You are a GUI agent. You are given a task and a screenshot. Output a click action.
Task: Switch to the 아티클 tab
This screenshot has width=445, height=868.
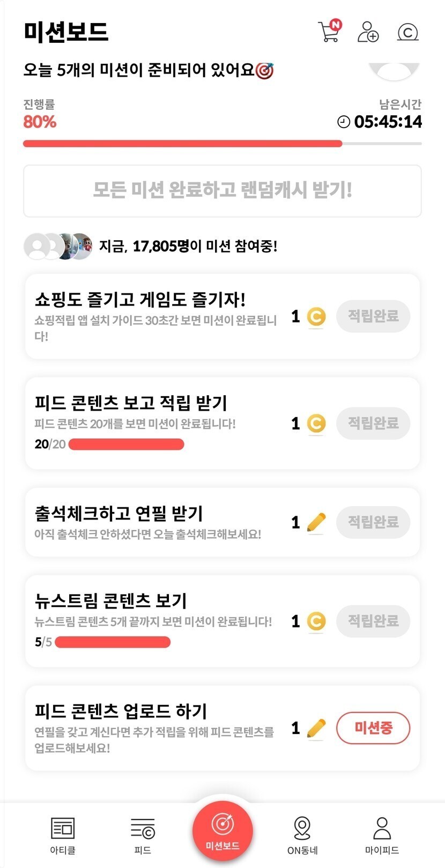63,835
